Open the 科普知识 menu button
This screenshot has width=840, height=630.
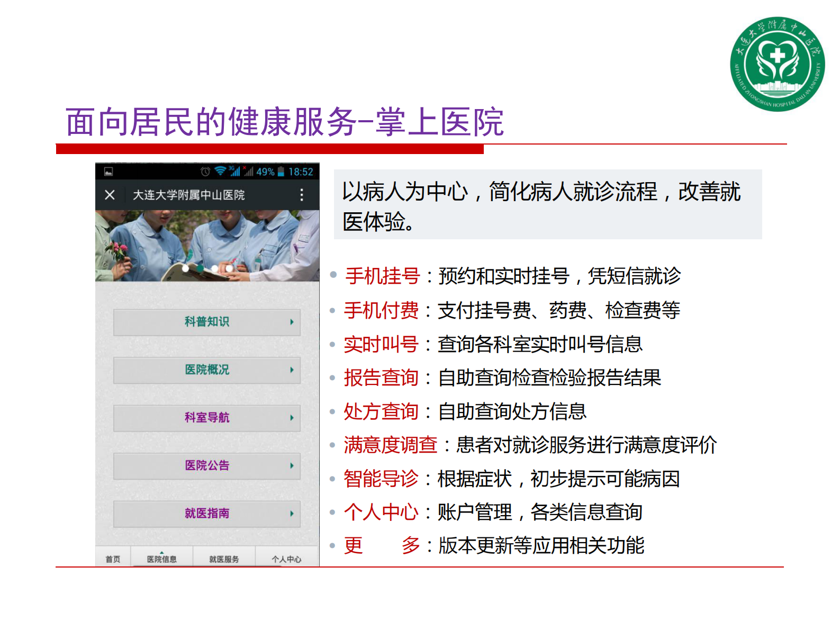(207, 322)
